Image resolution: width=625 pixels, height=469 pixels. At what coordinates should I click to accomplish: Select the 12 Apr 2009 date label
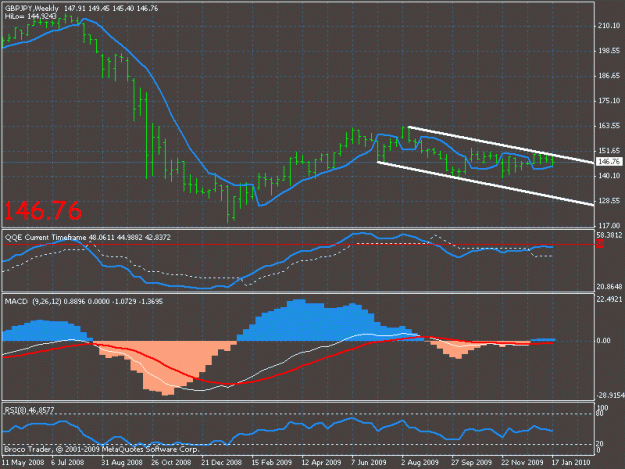[x=321, y=462]
